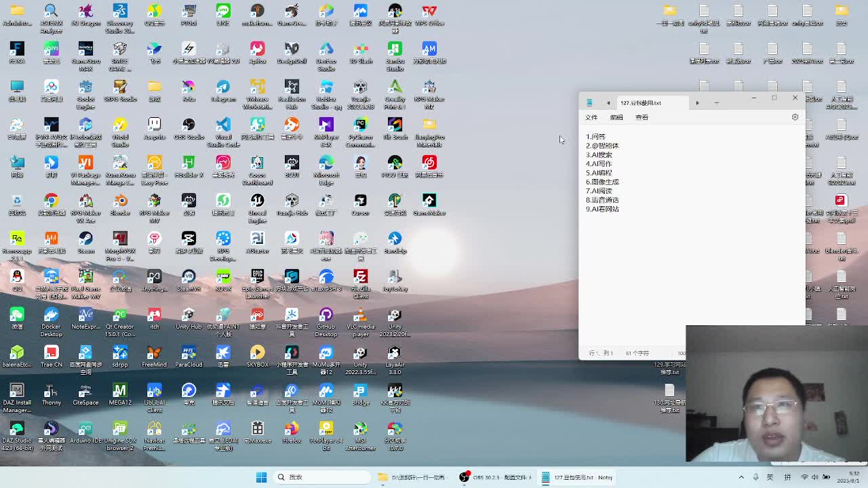Select the DAZ Install Manager desktop icon
This screenshot has height=488, width=868.
pos(17,398)
